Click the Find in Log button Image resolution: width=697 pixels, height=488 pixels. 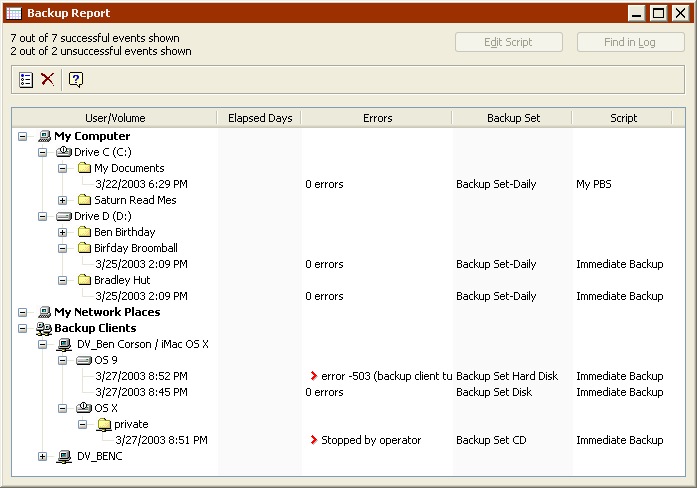pyautogui.click(x=630, y=42)
